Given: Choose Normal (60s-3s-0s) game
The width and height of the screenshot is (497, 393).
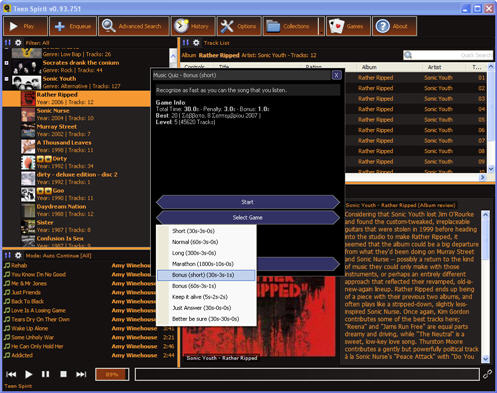Looking at the screenshot, I should click(x=206, y=242).
